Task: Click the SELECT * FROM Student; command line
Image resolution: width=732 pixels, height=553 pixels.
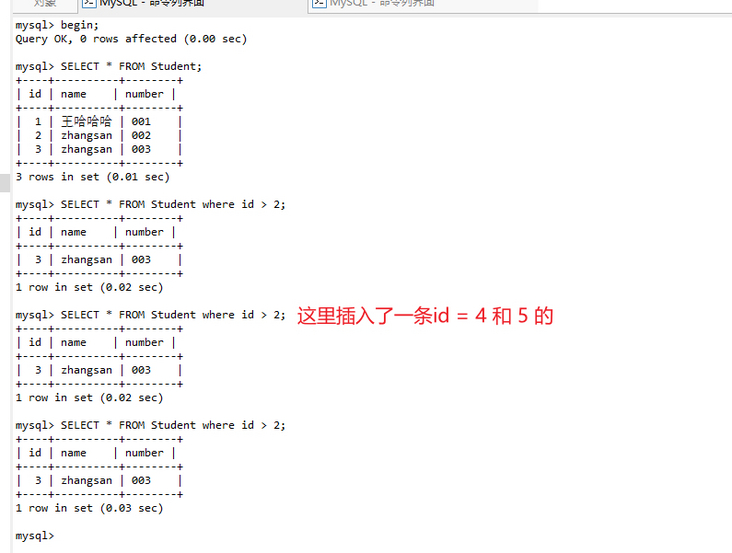Action: (x=108, y=66)
